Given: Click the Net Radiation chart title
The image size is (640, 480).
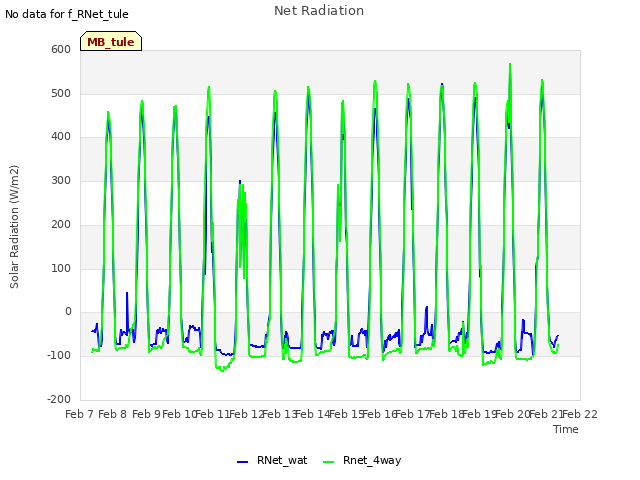Looking at the screenshot, I should (319, 11).
